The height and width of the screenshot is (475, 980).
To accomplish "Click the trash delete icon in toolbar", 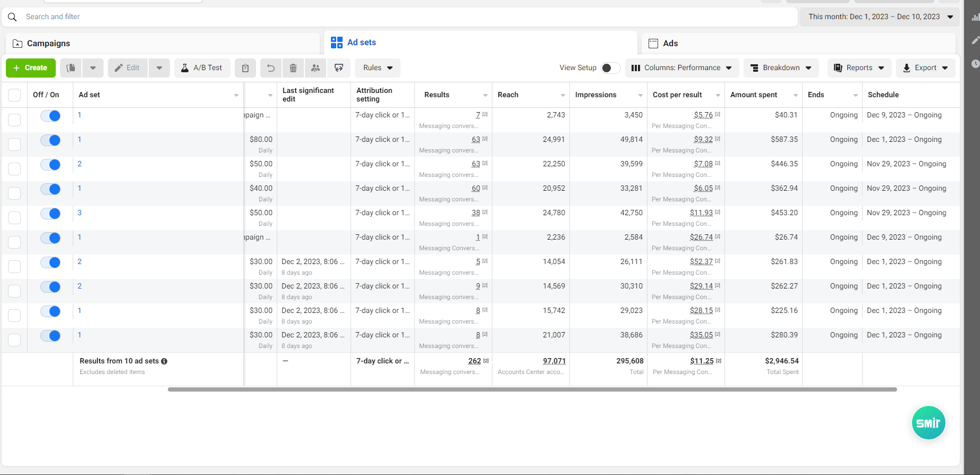I will (x=293, y=68).
